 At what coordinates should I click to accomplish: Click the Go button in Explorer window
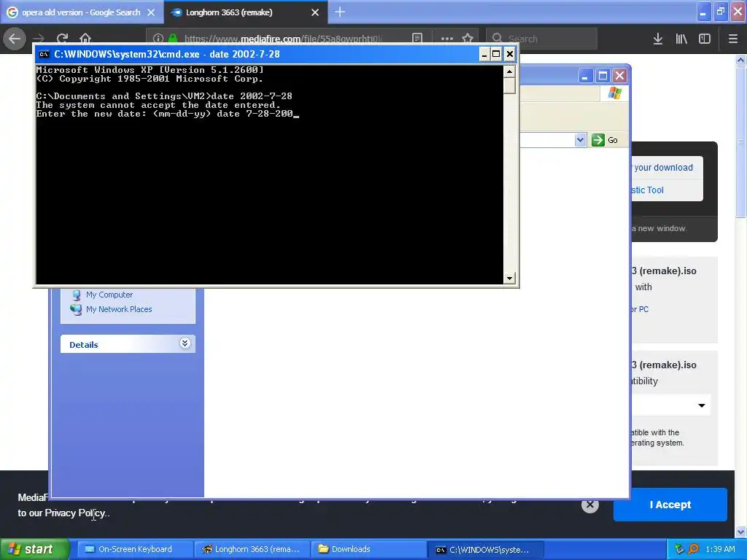pyautogui.click(x=605, y=140)
